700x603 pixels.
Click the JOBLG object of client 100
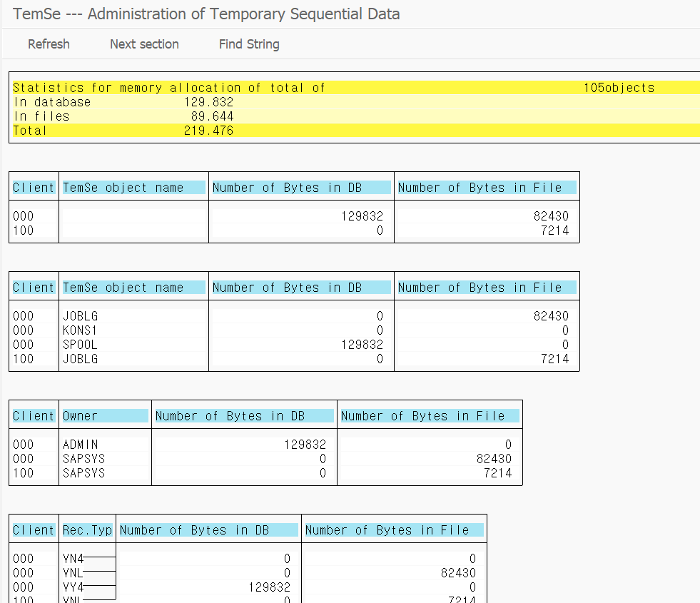point(81,359)
